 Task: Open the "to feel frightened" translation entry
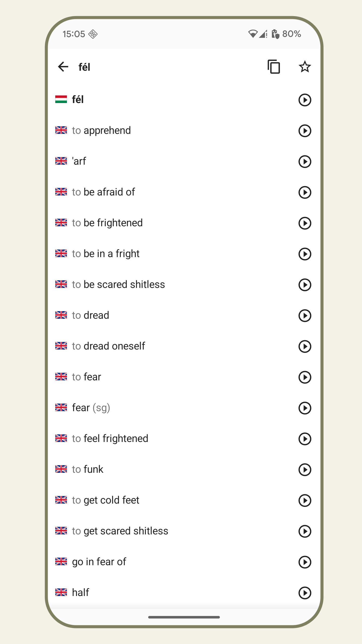pyautogui.click(x=110, y=439)
